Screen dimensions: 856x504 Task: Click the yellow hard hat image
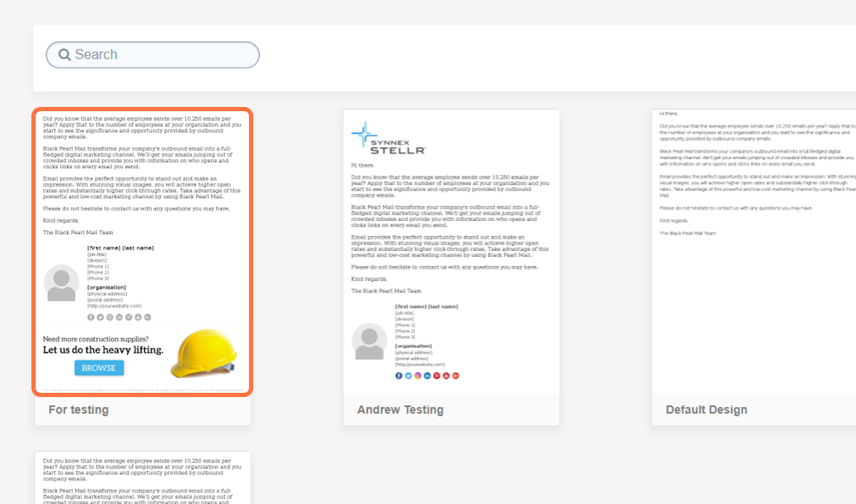(x=204, y=352)
